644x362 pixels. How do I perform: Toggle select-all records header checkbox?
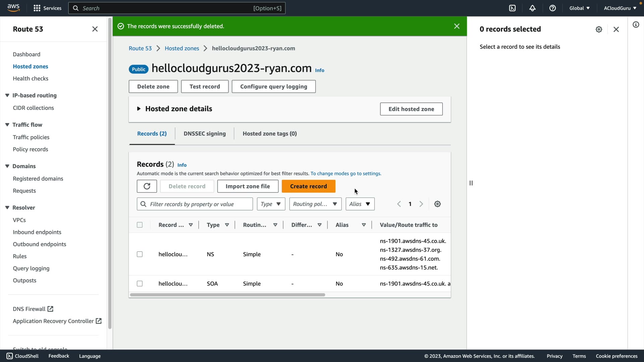click(140, 225)
